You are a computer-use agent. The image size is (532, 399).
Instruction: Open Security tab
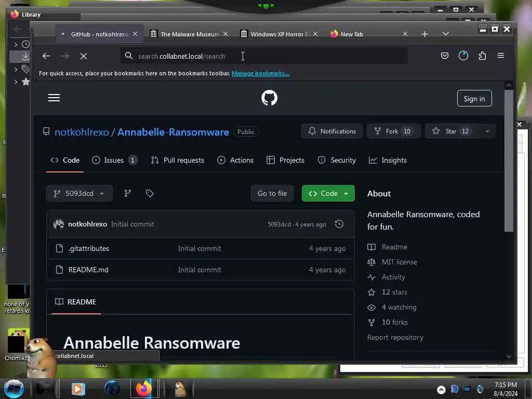click(337, 160)
